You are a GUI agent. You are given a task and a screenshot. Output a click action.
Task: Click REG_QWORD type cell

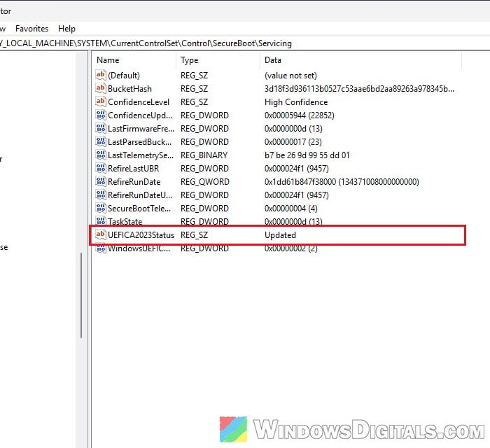point(204,182)
